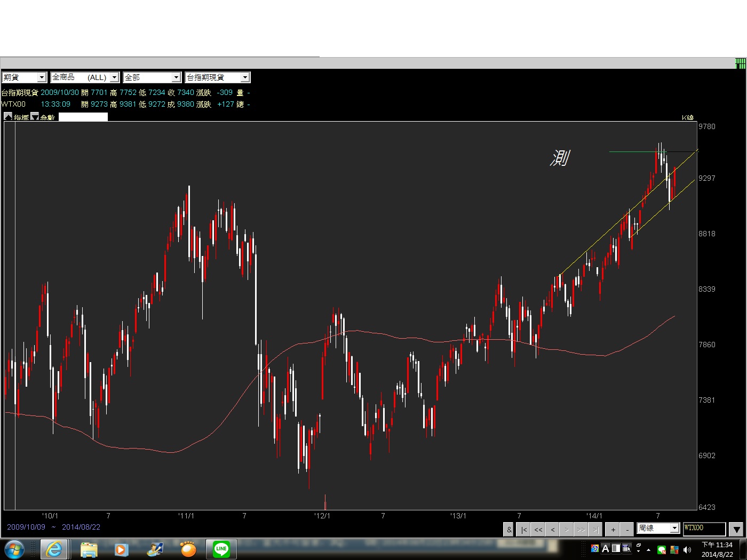Open LINE from the taskbar
Screen dimensions: 747x560
tap(221, 549)
